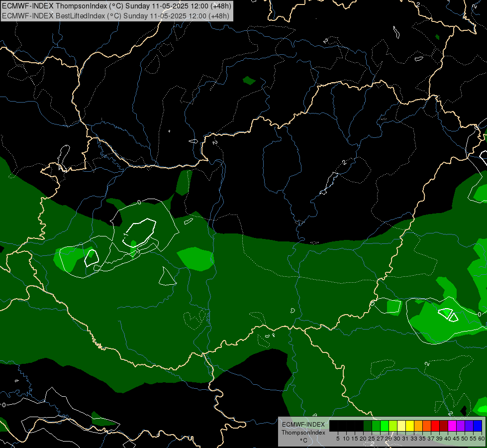Click legend tick value 5
487x448 pixels.
[338, 439]
